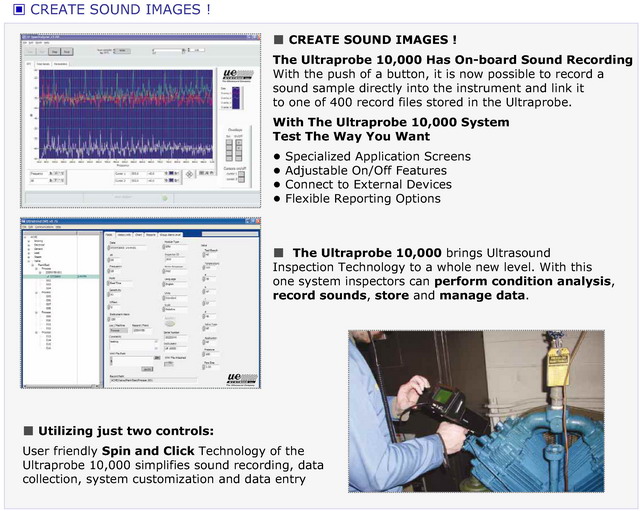The image size is (640, 511).
Task: Switch to the Chart tab in DMS window
Action: [x=138, y=235]
